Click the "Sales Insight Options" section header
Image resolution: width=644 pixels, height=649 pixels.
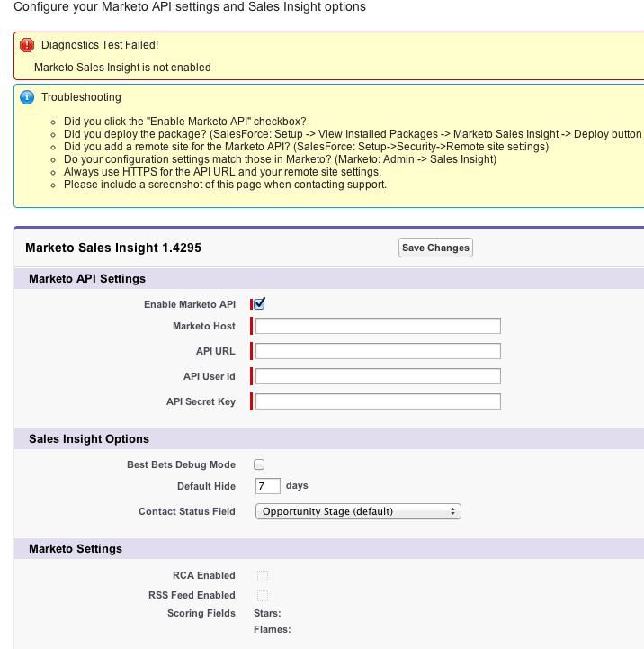pyautogui.click(x=89, y=439)
